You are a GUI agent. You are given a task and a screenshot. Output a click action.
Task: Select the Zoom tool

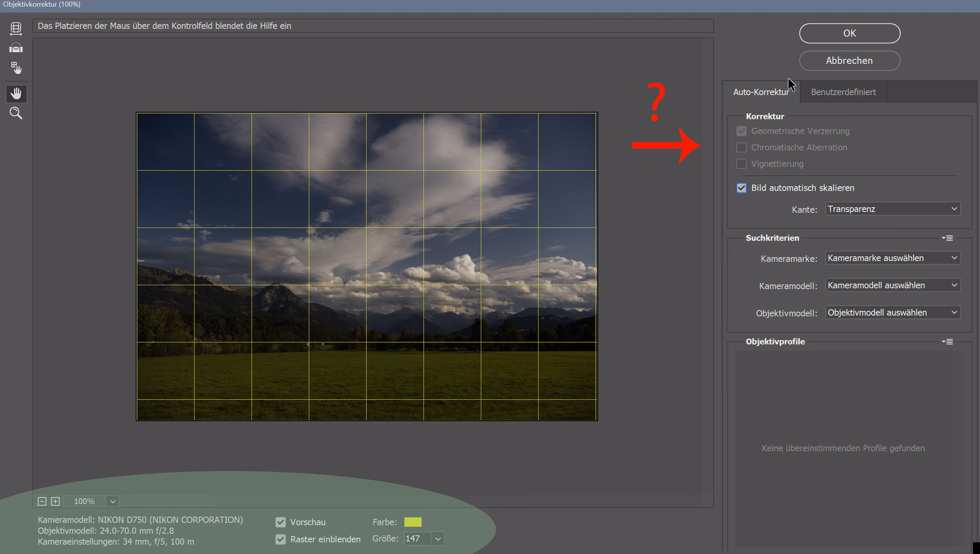tap(16, 113)
